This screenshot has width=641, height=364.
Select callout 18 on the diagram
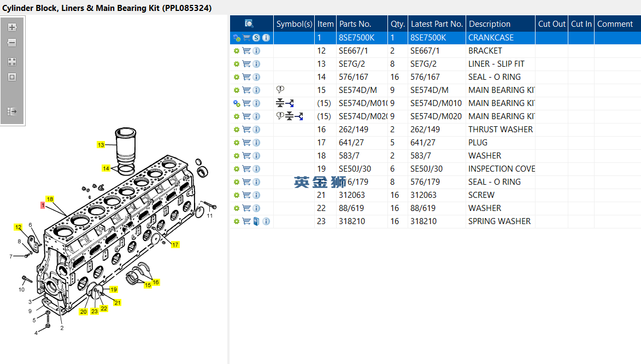pyautogui.click(x=50, y=199)
